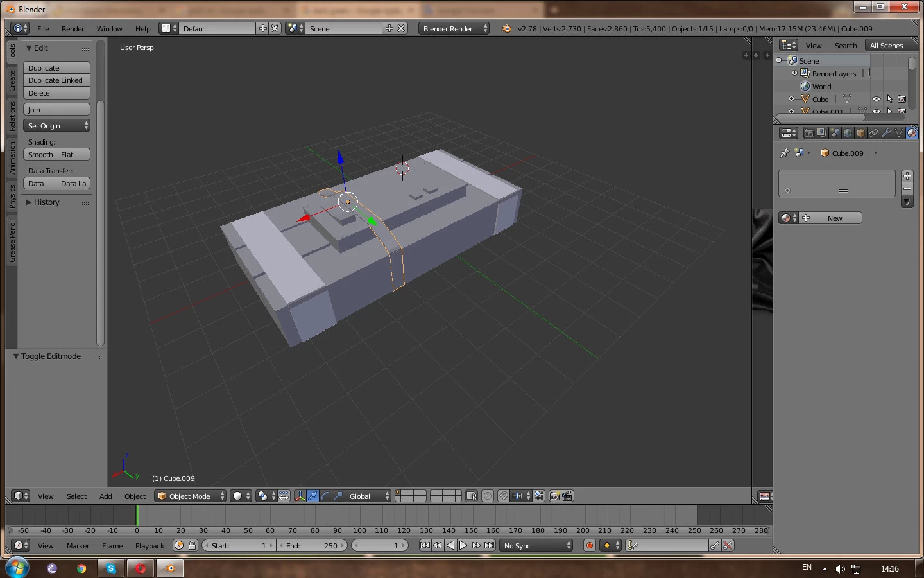Click the Properties editor type icon
This screenshot has height=578, width=924.
[x=789, y=133]
